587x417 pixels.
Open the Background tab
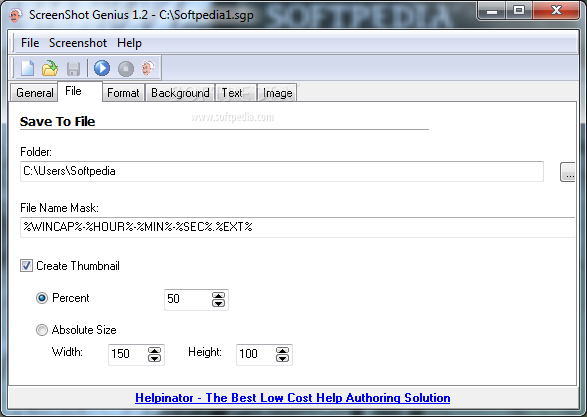(x=180, y=93)
